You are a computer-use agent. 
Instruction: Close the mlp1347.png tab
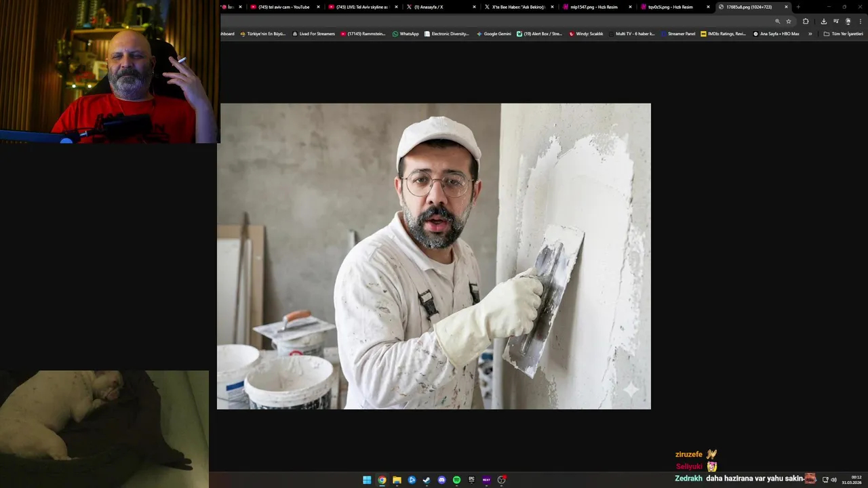pos(630,7)
